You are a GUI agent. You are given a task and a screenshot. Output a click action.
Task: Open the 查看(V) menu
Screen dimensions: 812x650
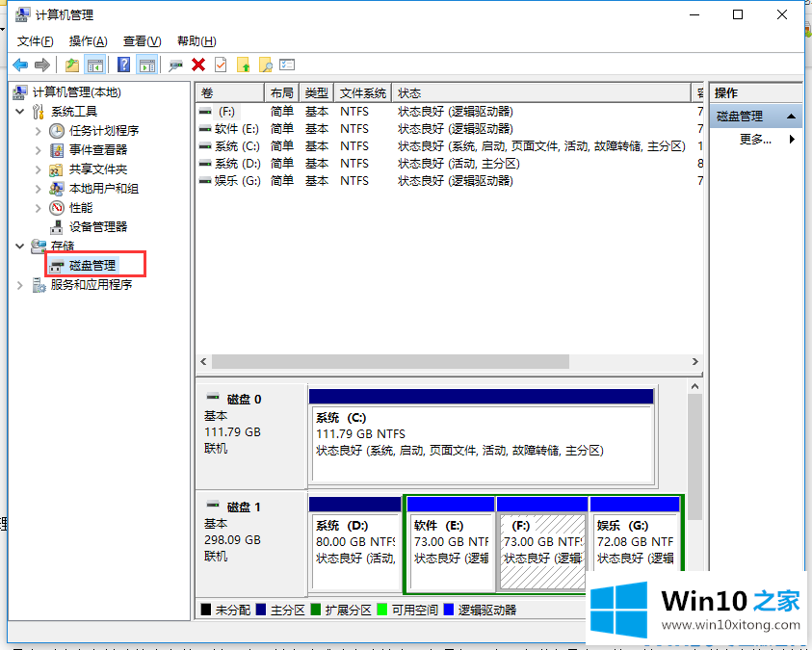point(142,40)
